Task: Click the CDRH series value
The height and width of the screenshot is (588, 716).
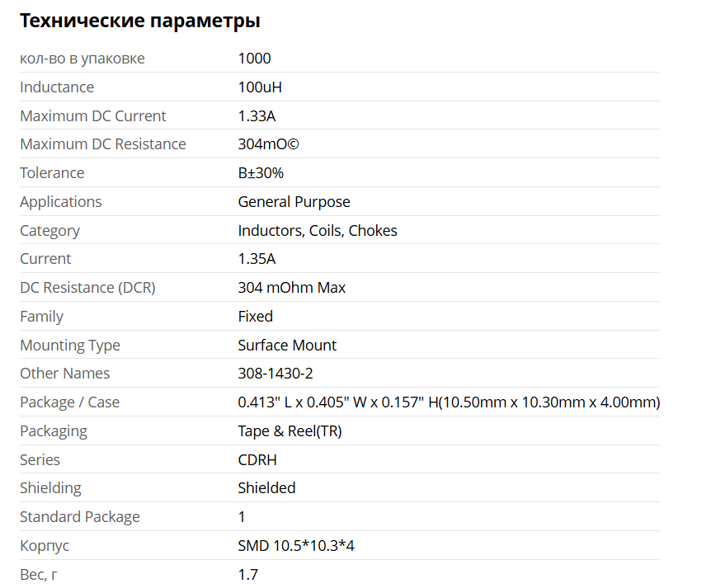Action: pos(258,460)
